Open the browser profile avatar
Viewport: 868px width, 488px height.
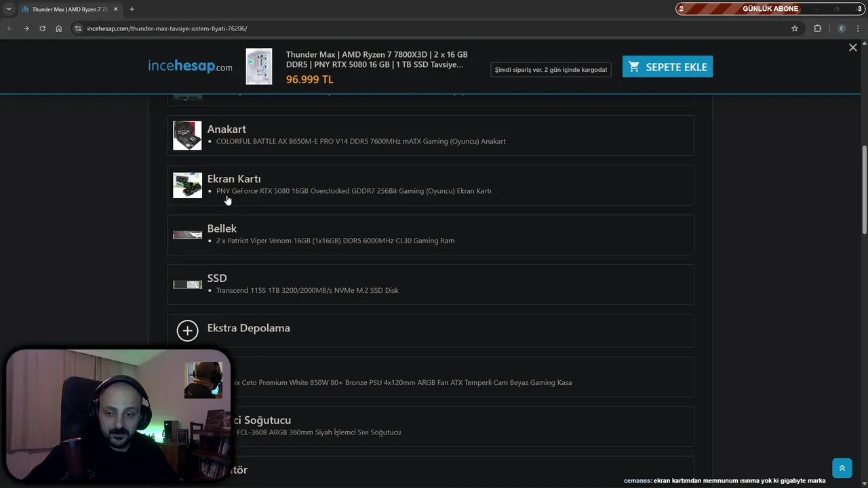[842, 28]
